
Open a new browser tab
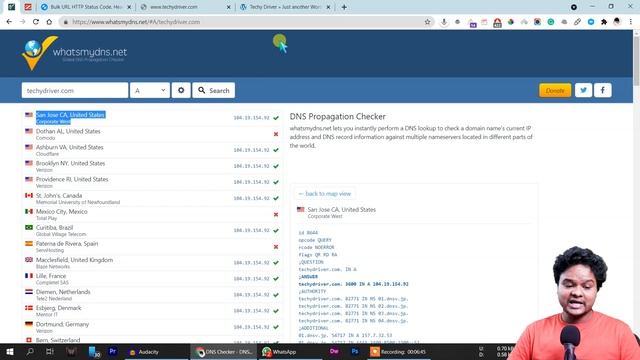[x=344, y=7]
